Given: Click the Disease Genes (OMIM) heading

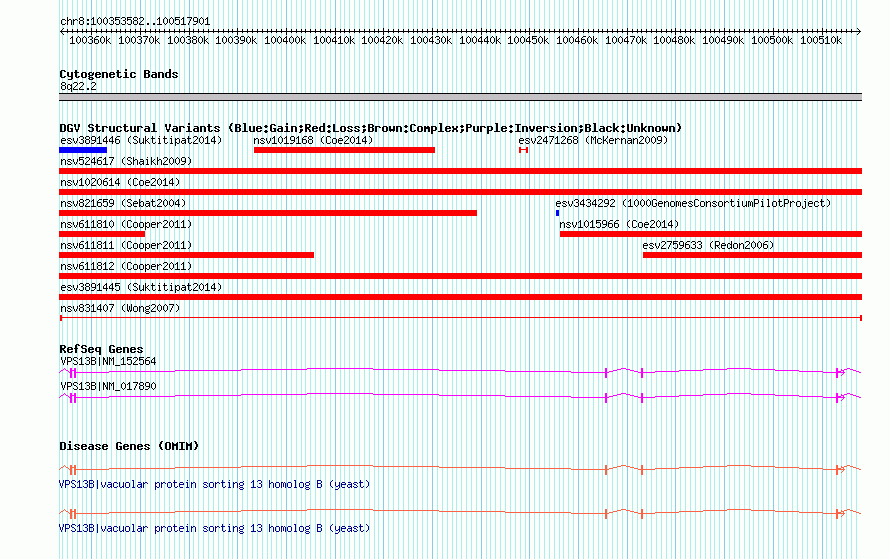Looking at the screenshot, I should (129, 446).
